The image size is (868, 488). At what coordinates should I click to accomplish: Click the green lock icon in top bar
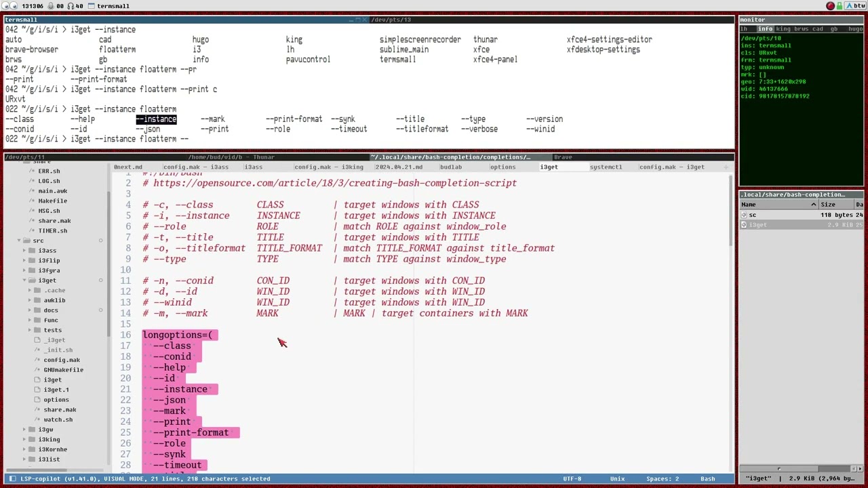pos(840,6)
